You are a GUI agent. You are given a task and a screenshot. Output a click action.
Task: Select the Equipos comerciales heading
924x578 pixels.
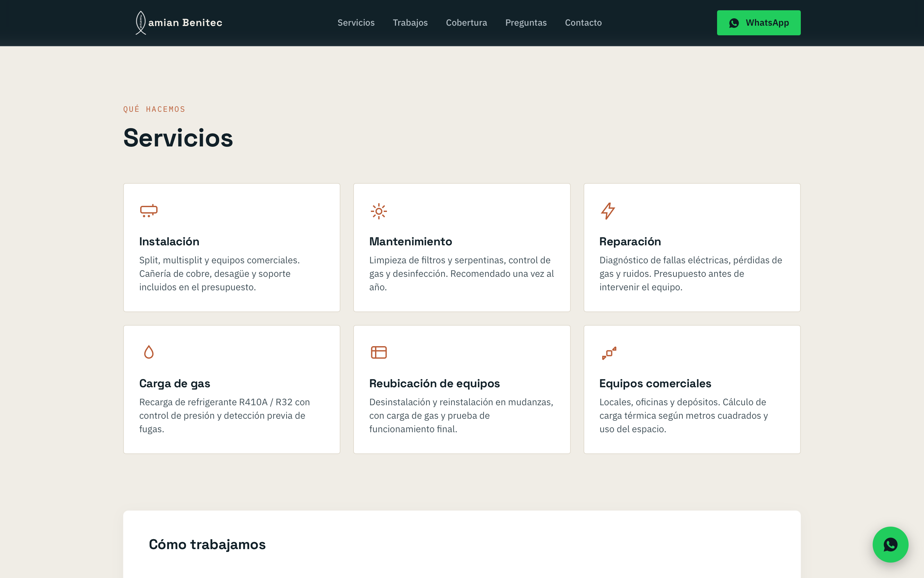(x=655, y=383)
